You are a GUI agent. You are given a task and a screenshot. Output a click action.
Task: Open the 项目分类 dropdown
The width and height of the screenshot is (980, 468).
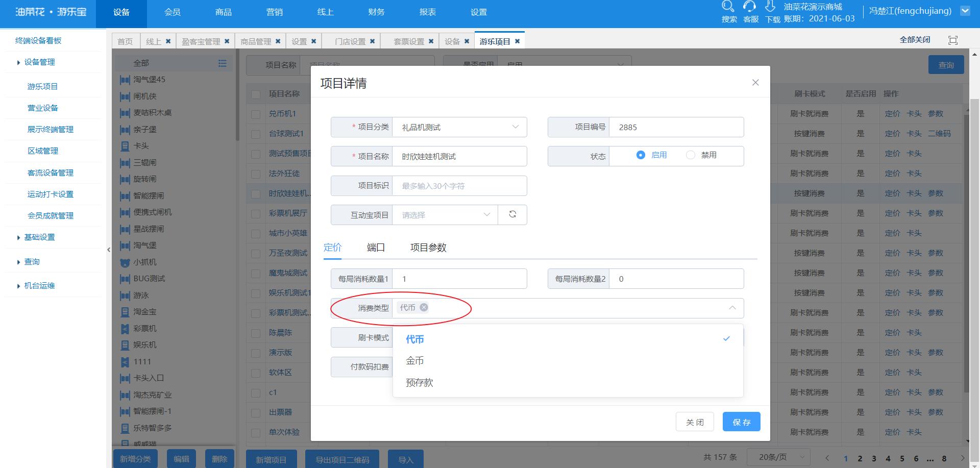(x=459, y=127)
